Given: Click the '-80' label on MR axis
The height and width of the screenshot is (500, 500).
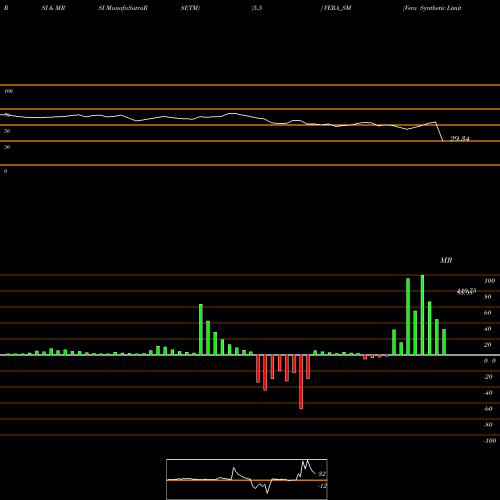Looking at the screenshot, I should click(488, 425).
